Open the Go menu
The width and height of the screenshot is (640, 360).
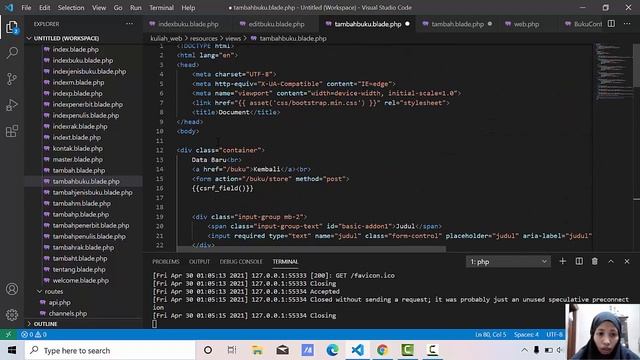click(x=118, y=8)
